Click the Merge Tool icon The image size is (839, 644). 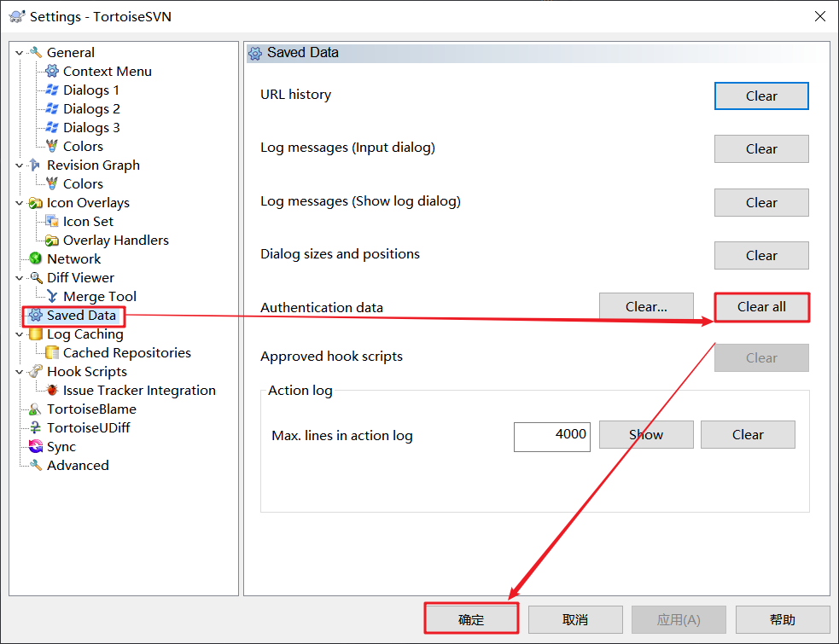pos(52,296)
